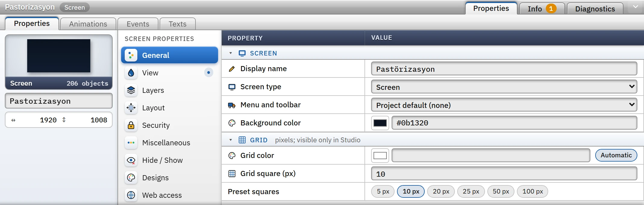Open the Designs palette icon
This screenshot has height=205, width=644.
coord(131,178)
